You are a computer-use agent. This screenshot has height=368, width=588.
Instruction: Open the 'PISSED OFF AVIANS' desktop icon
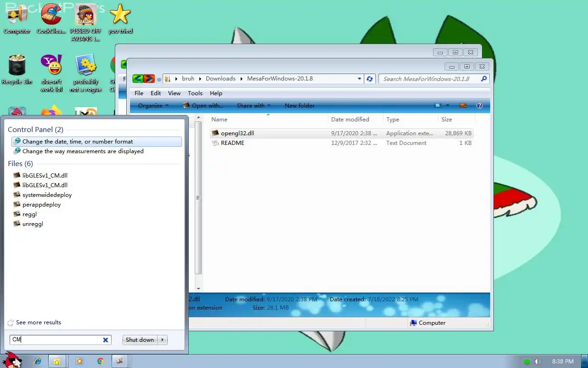click(x=86, y=22)
